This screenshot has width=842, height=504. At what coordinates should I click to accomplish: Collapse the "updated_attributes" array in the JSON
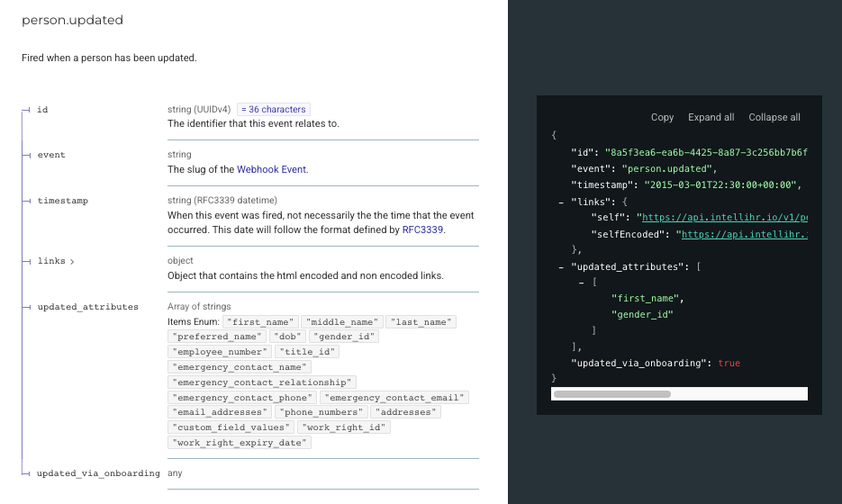(x=561, y=266)
